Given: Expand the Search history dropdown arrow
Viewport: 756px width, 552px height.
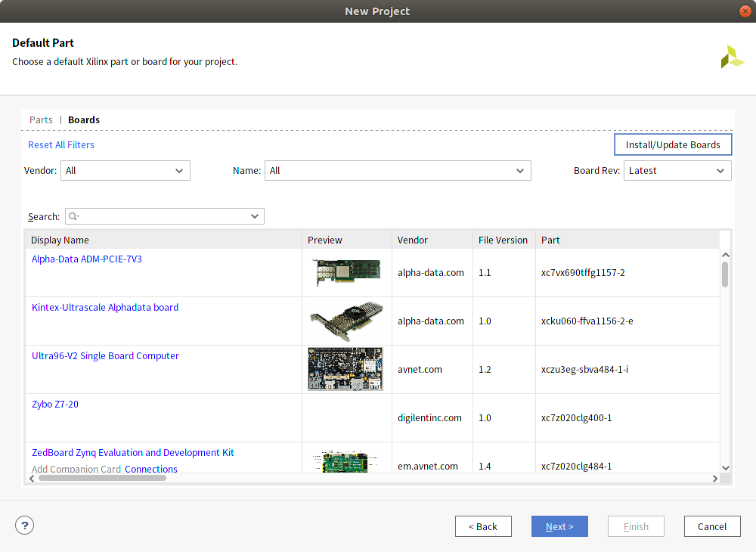Looking at the screenshot, I should [255, 216].
